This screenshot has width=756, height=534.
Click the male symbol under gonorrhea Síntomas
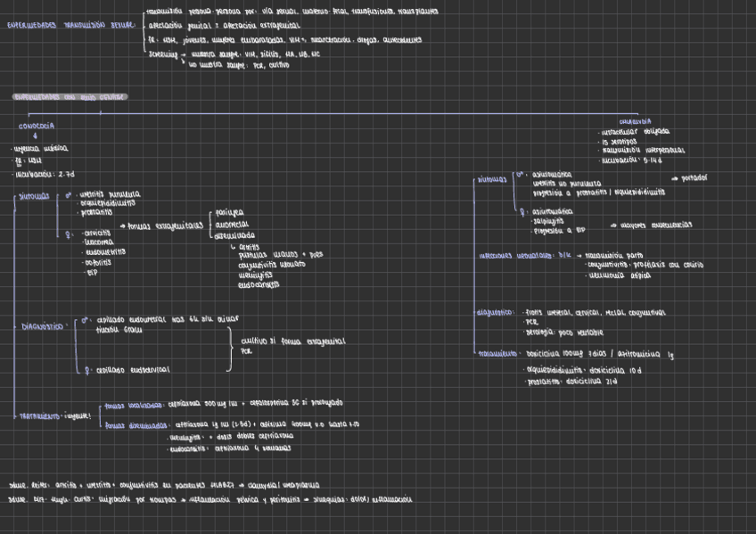pos(68,194)
